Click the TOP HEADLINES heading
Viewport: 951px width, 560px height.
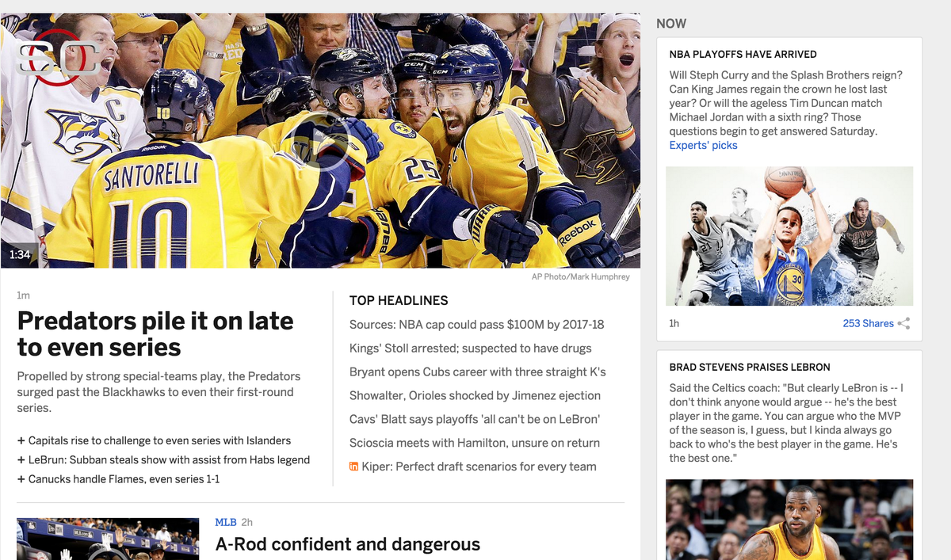(x=399, y=300)
